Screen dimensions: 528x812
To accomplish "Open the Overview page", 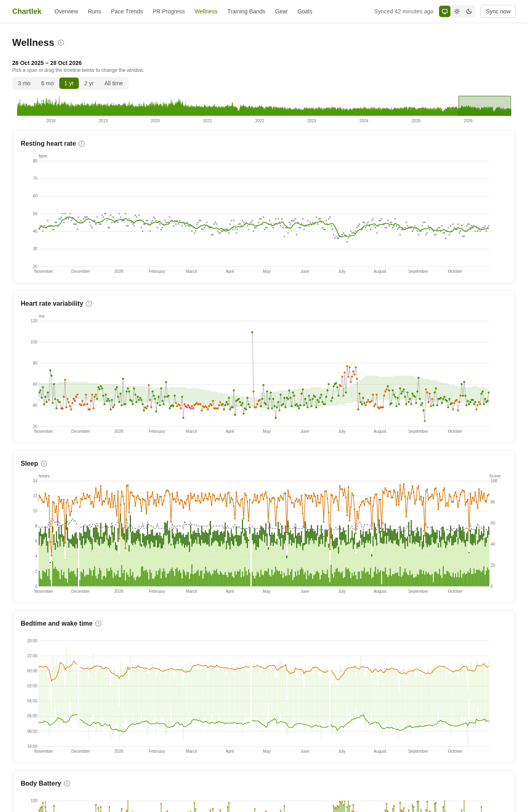I will [x=66, y=11].
